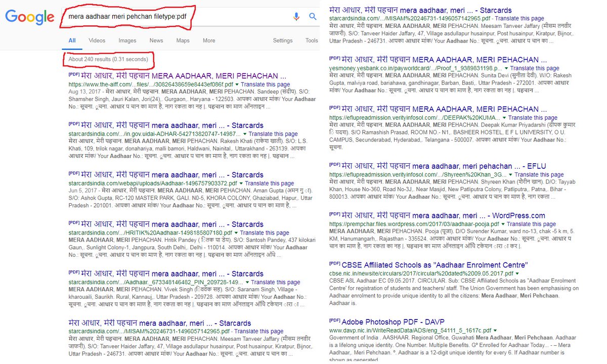The image size is (607, 364).
Task: Switch to the Images tab
Action: (x=127, y=40)
